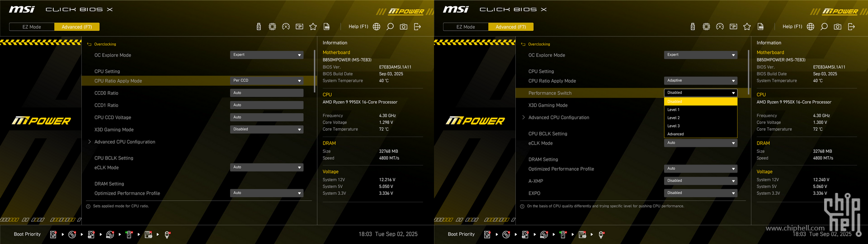The width and height of the screenshot is (868, 244).
Task: Choose 'Level 1' in Performance Switch list
Action: click(701, 110)
